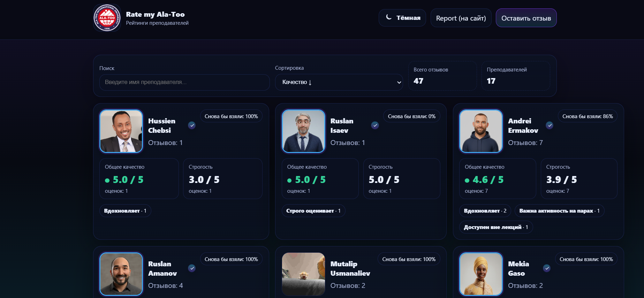
Task: Click Вдохновляет tag on Hussien Chebsi card
Action: (125, 211)
